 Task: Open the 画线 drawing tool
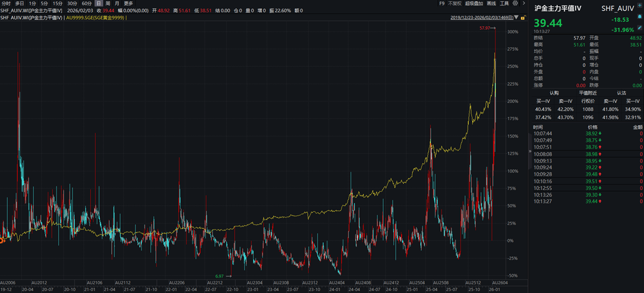click(490, 4)
